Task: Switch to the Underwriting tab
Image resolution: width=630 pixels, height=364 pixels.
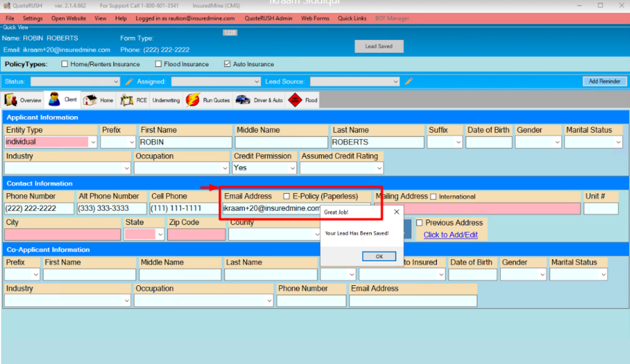Action: pos(166,100)
